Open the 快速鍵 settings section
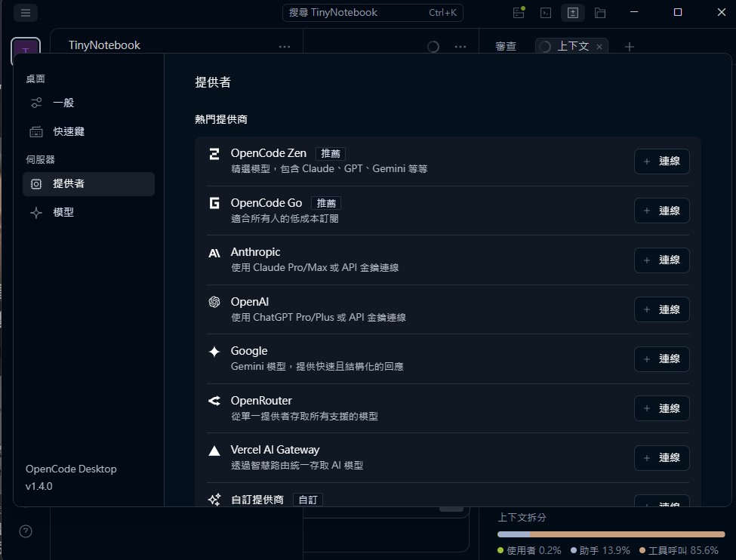 [89, 131]
